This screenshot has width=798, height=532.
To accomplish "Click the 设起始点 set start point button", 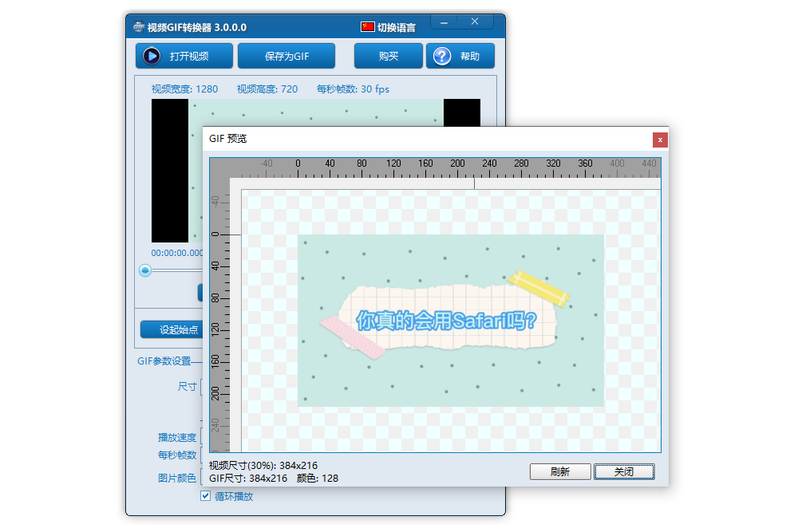I will tap(172, 329).
